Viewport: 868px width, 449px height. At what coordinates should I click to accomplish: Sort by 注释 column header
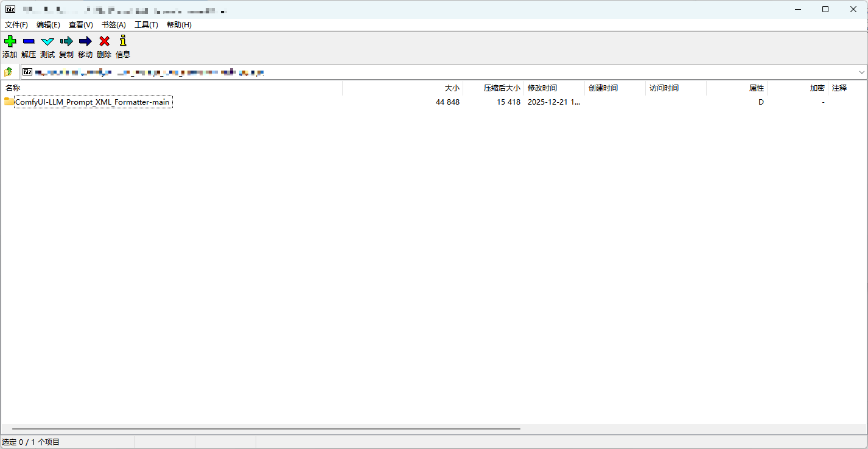847,88
